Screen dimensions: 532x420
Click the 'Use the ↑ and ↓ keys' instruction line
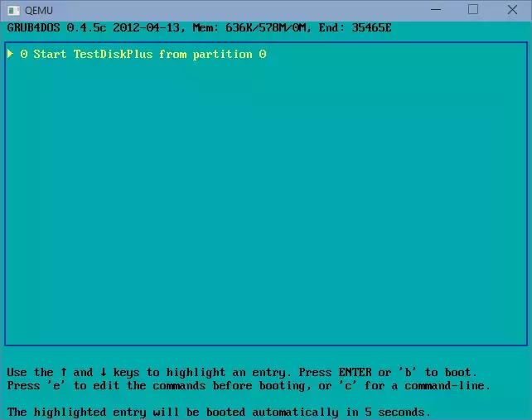[x=242, y=373]
